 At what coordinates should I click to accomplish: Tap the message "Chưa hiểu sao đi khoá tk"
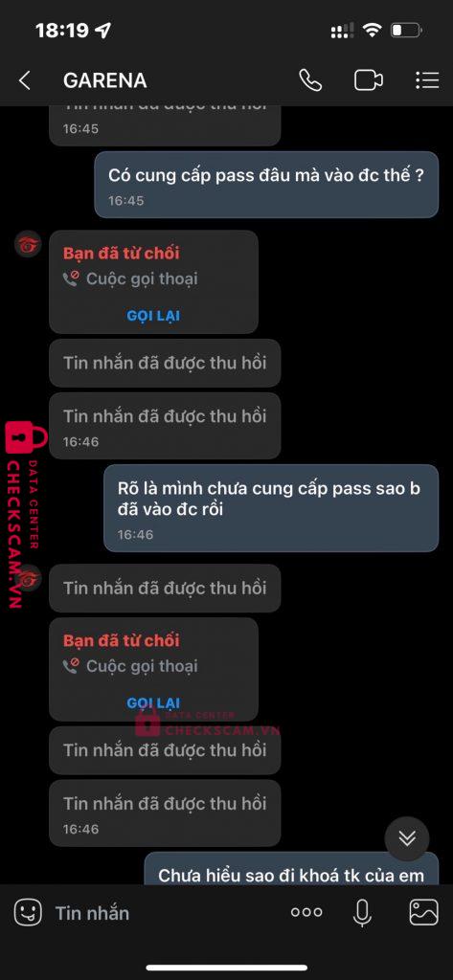[x=291, y=868]
